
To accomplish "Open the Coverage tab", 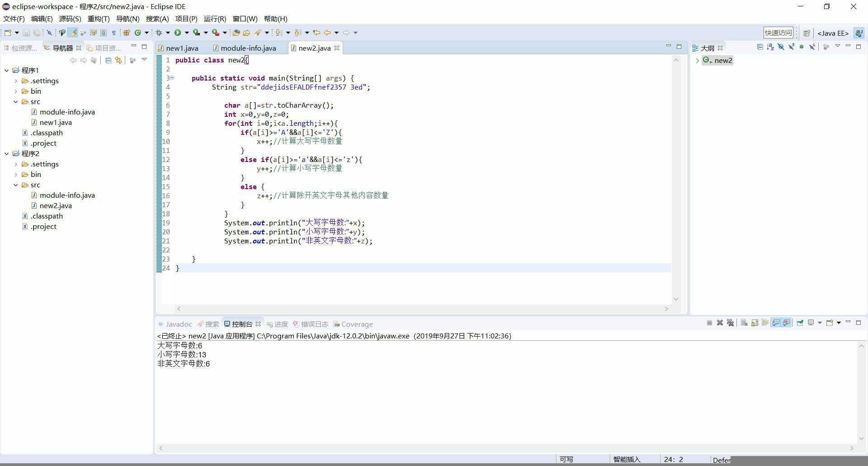I will tap(353, 324).
